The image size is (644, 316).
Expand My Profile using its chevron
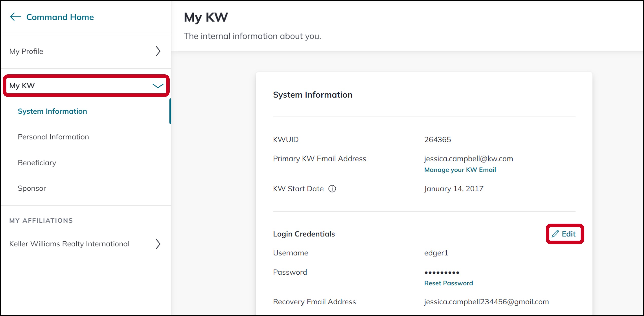(158, 51)
